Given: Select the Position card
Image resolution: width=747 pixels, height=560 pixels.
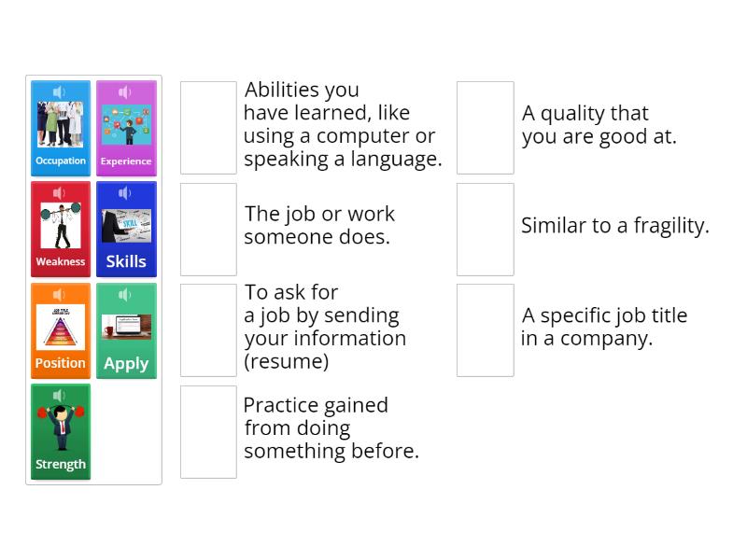Looking at the screenshot, I should (60, 332).
